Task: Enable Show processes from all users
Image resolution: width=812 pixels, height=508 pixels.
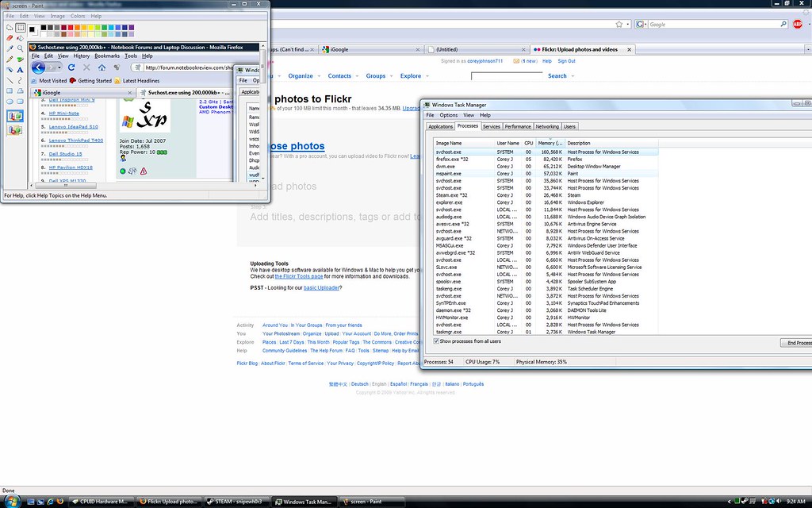Action: pyautogui.click(x=436, y=341)
